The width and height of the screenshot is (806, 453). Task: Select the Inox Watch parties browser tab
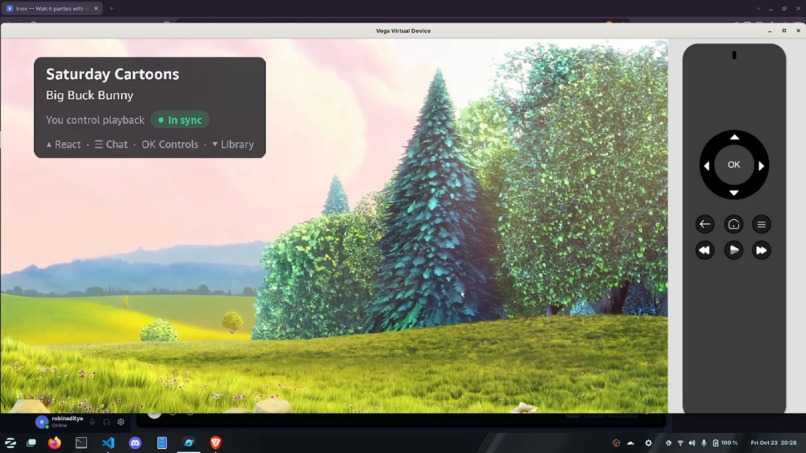click(x=51, y=8)
